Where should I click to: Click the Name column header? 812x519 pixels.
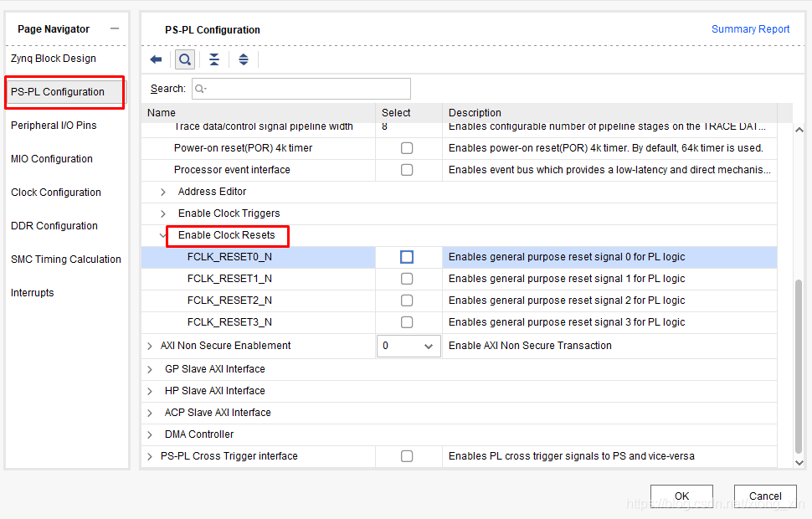pos(259,112)
